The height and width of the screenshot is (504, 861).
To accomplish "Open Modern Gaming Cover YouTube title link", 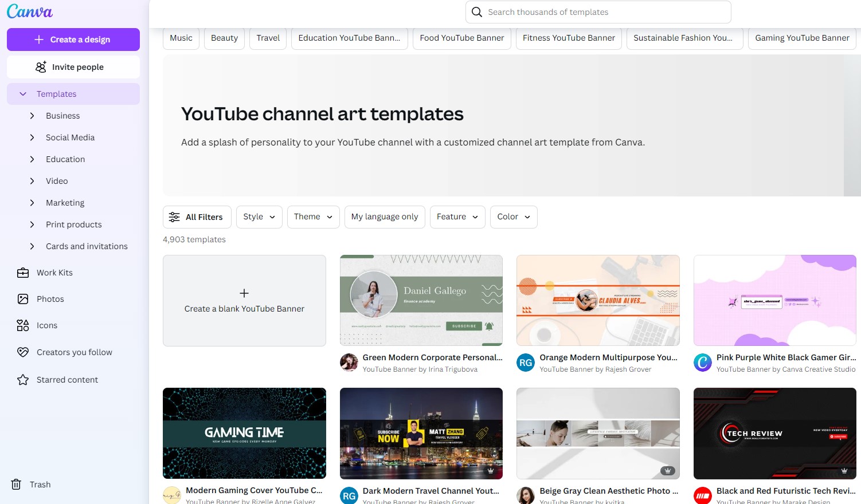I will (x=254, y=490).
